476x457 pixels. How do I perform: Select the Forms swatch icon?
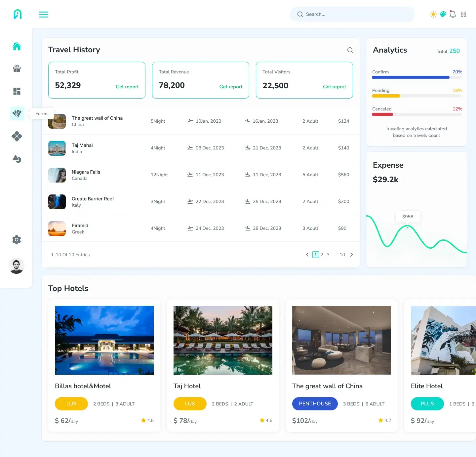[x=17, y=113]
